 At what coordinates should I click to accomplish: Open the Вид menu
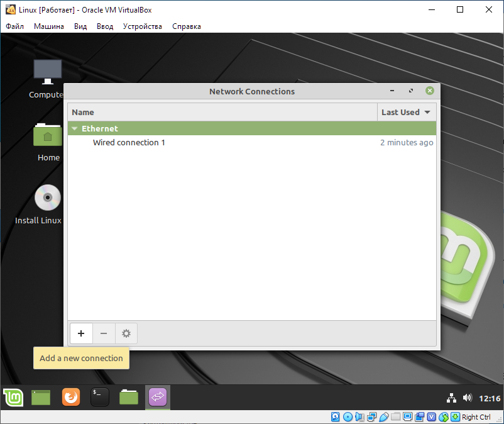[x=80, y=26]
